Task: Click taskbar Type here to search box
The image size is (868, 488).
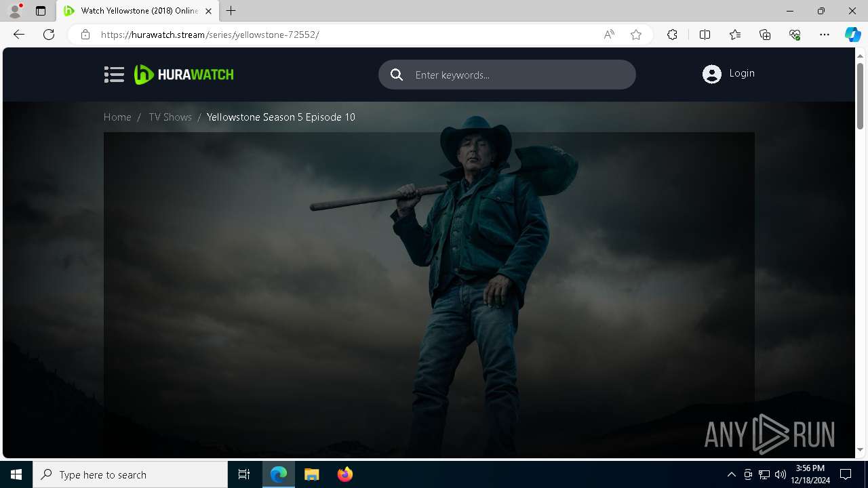Action: pos(130,474)
